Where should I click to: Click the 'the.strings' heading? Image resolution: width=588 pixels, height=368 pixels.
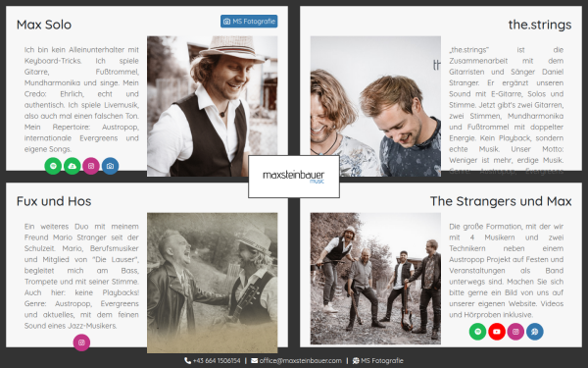click(540, 25)
